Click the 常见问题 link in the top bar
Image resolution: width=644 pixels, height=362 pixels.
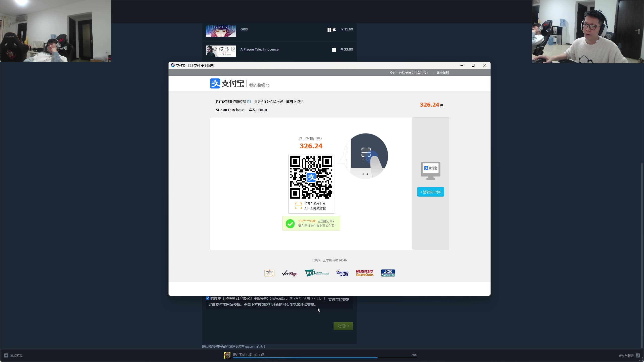coord(443,73)
